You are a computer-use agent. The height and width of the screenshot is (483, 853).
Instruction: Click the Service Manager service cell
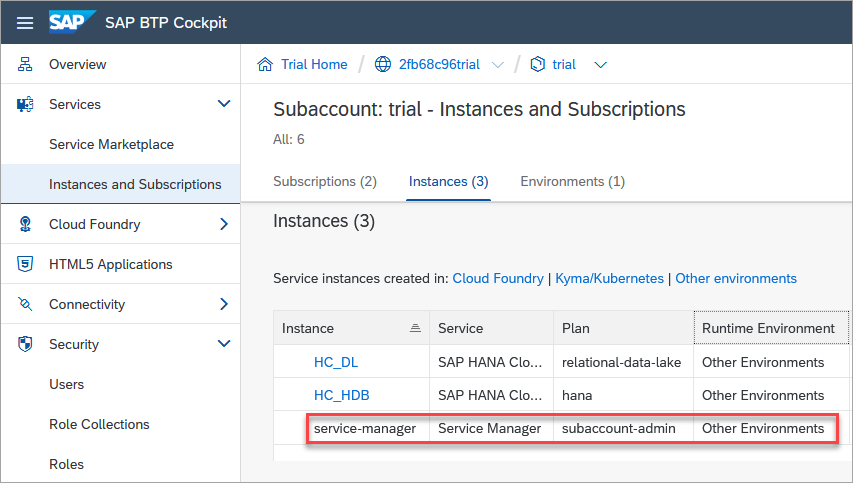point(490,429)
